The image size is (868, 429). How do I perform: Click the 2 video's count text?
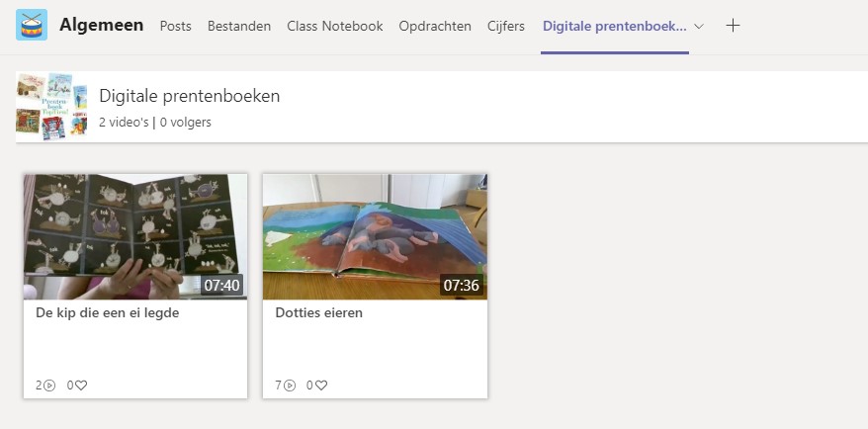point(124,123)
